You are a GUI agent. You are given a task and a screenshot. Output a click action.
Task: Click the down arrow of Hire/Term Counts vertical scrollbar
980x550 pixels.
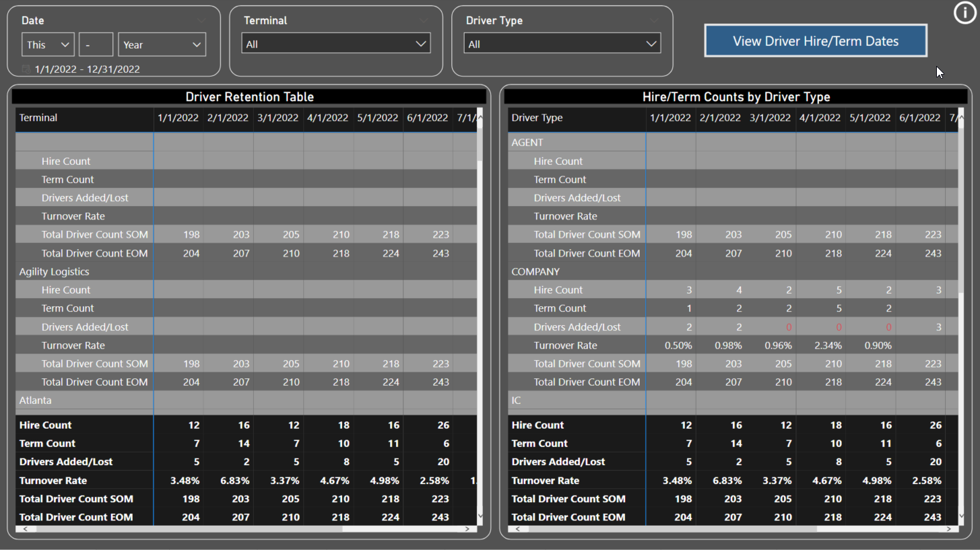click(x=962, y=515)
